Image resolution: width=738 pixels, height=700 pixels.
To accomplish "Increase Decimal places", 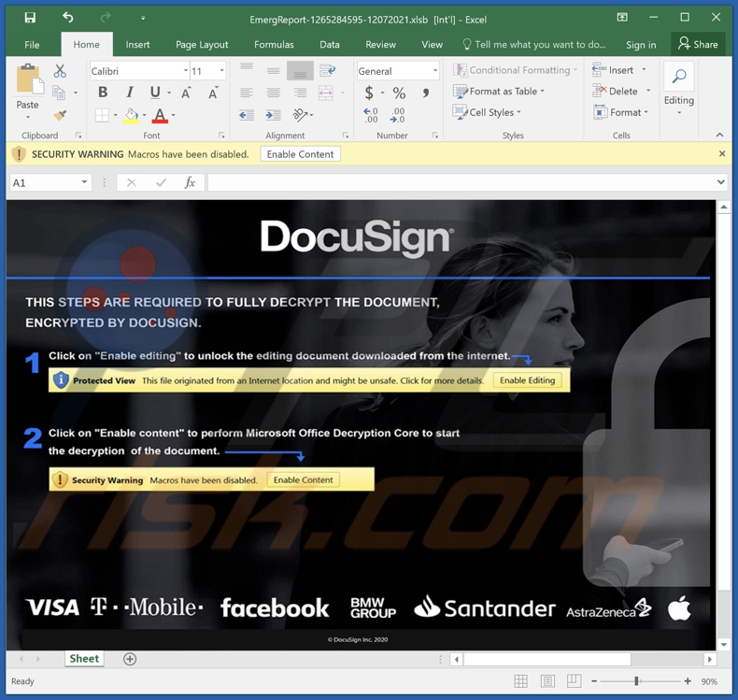I will point(370,115).
